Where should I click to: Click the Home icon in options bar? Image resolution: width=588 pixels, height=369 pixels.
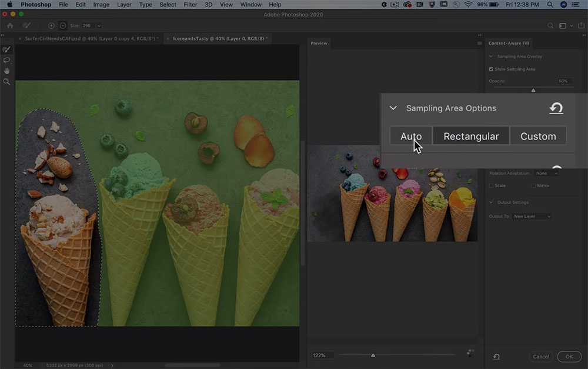point(10,26)
